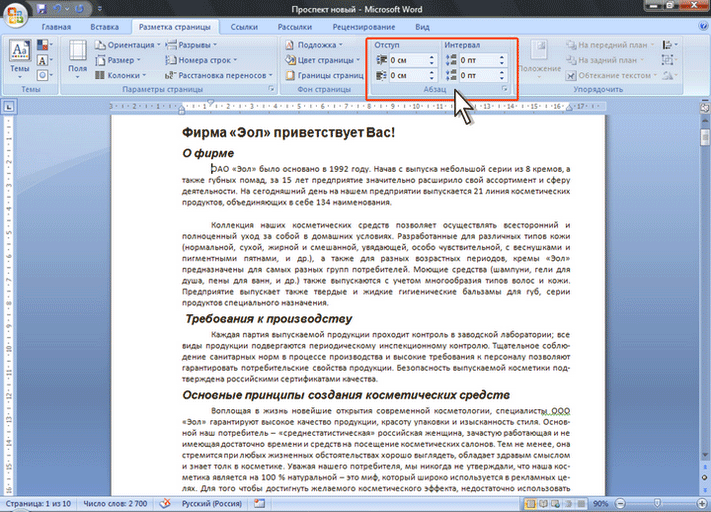Click the left indent field
This screenshot has width=711, height=512.
(408, 60)
